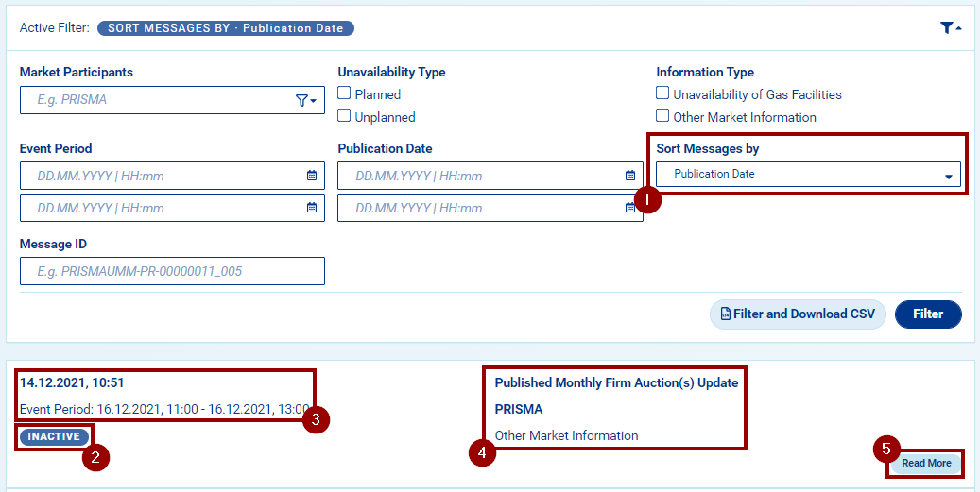The width and height of the screenshot is (980, 492).
Task: Tick Unavailability of Gas Facilities checkbox
Action: [663, 93]
